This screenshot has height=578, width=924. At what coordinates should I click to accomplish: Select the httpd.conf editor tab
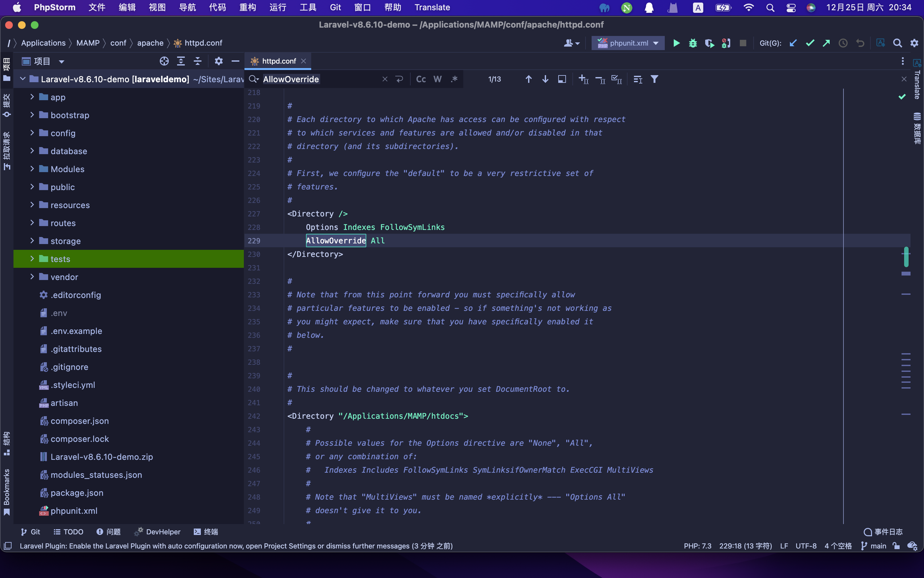click(x=278, y=61)
